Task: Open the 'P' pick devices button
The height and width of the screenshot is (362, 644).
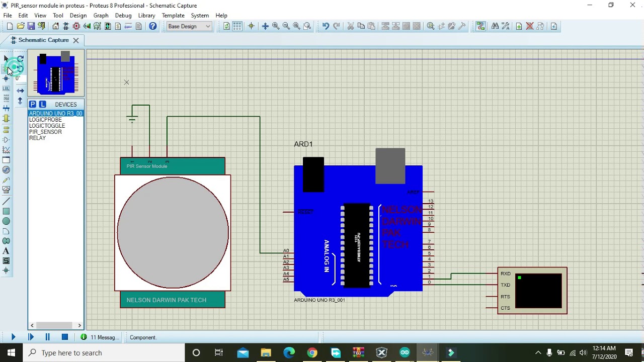Action: pos(33,104)
